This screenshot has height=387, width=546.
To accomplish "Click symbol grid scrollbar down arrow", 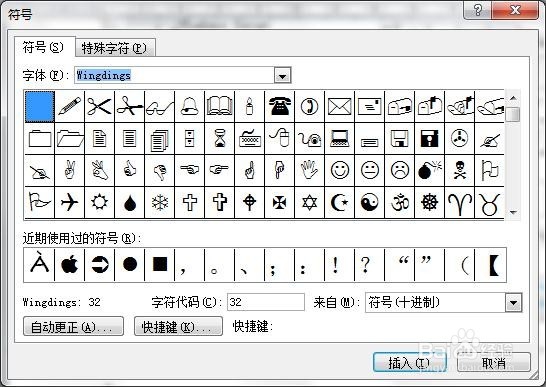I will click(x=513, y=212).
